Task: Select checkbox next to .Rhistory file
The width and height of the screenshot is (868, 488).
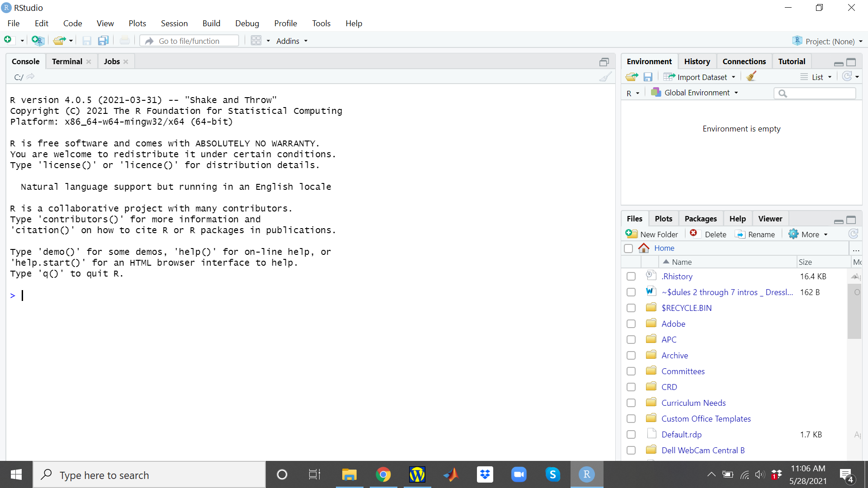Action: 631,276
